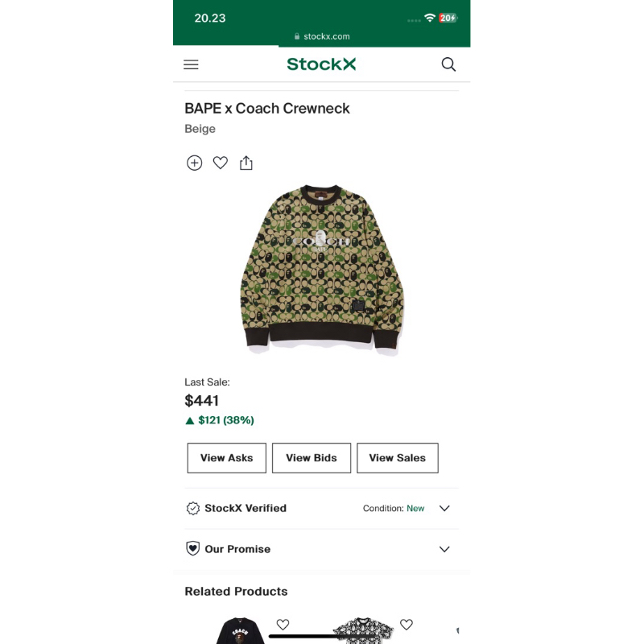This screenshot has width=644, height=644.
Task: Open the hamburger navigation menu
Action: tap(191, 64)
